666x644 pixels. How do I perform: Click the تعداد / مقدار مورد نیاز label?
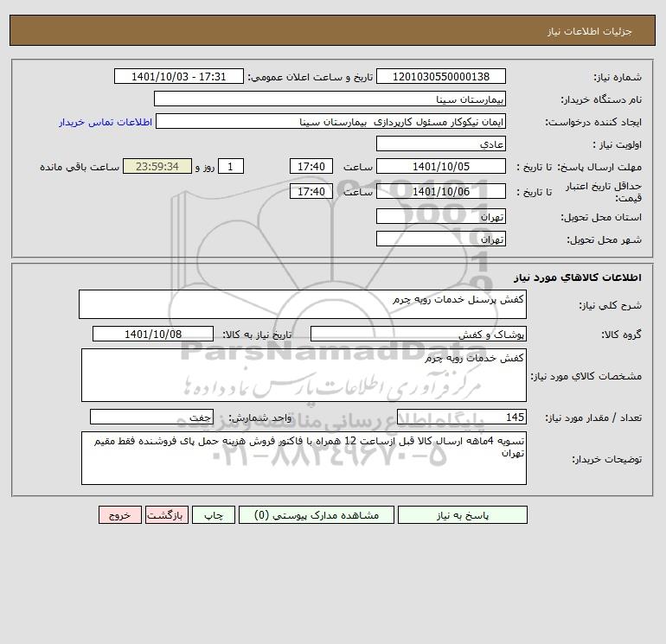click(593, 418)
